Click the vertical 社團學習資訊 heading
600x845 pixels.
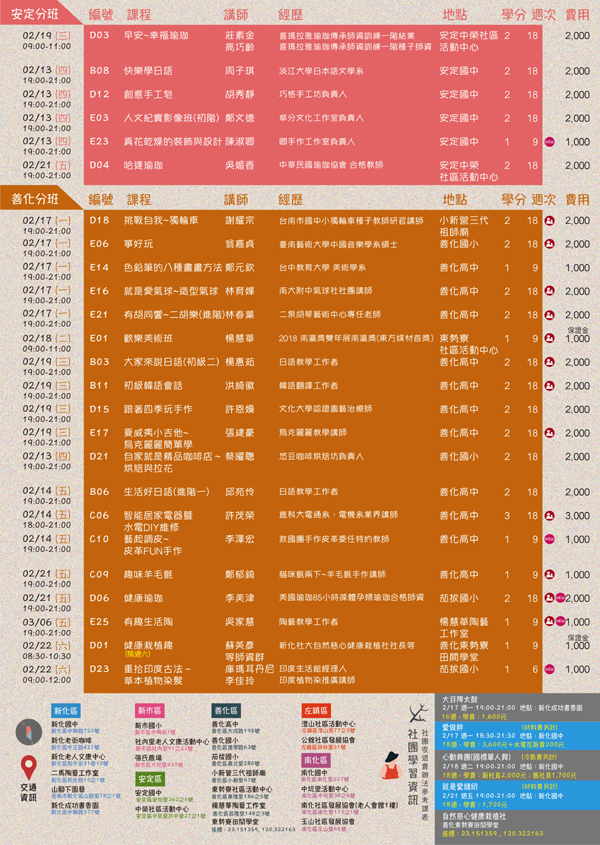pyautogui.click(x=412, y=768)
